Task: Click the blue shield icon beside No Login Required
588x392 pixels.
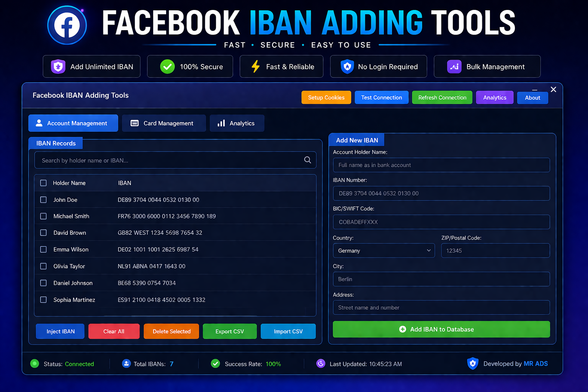Action: point(347,67)
